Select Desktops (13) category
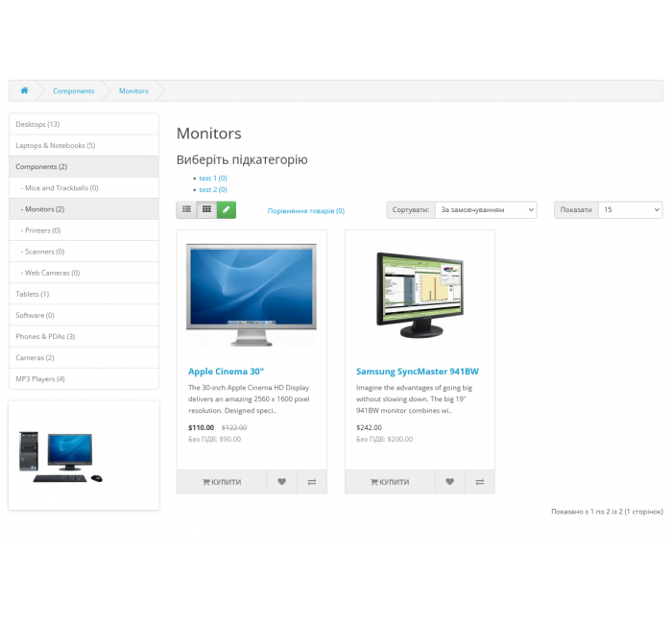This screenshot has width=672, height=624. point(84,124)
